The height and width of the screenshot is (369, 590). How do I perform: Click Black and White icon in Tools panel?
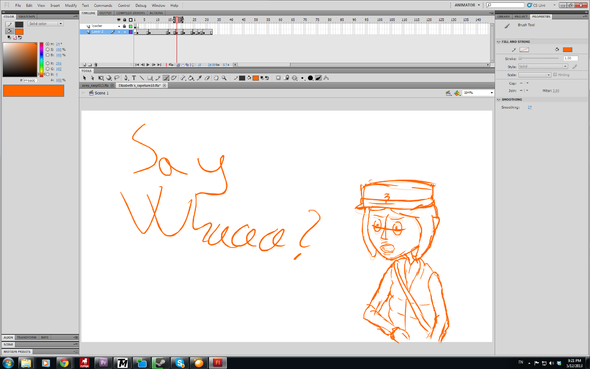[262, 78]
